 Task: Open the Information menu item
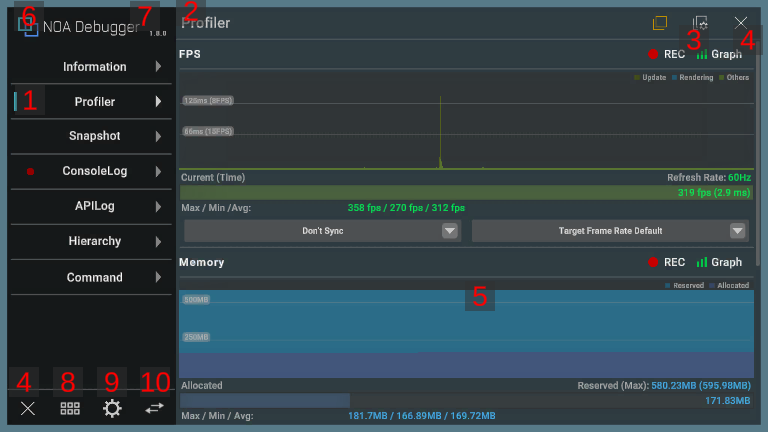click(91, 67)
